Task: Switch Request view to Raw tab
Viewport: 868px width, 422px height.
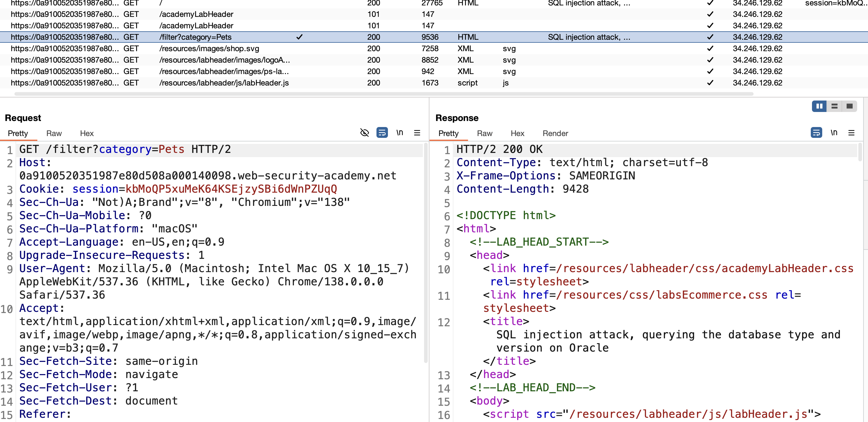Action: (x=54, y=133)
